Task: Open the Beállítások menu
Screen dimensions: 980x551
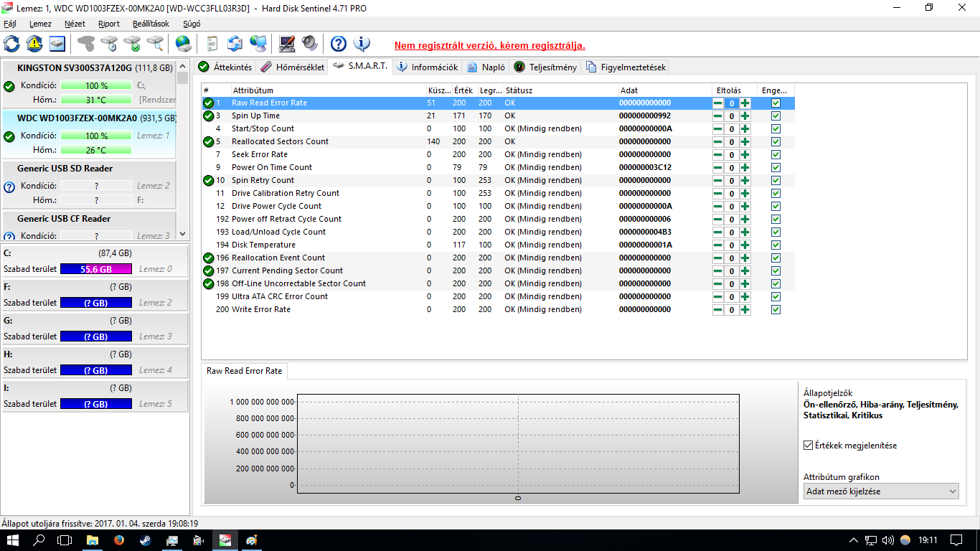Action: tap(151, 24)
